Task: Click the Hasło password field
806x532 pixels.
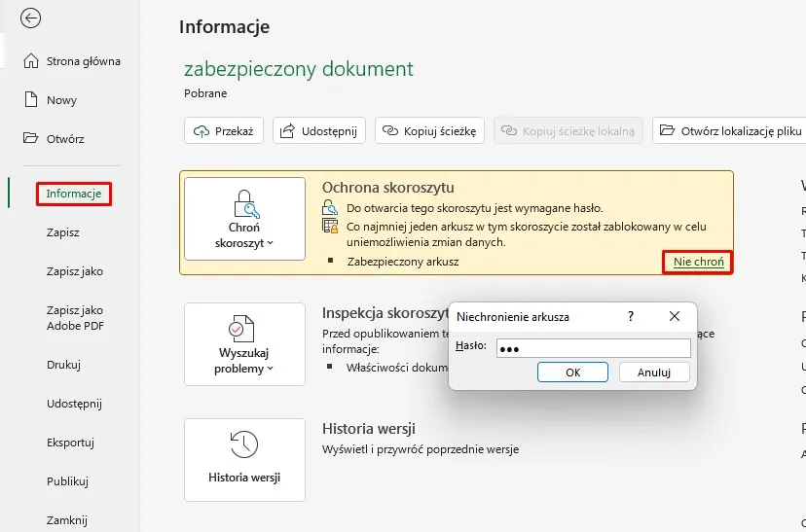Action: pos(592,348)
